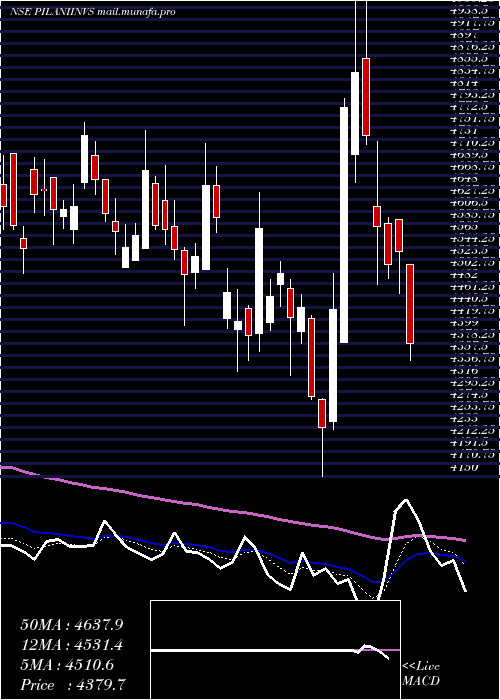This screenshot has width=500, height=700.
Task: Click the final red candlestick at the chart's right end
Action: pos(410,304)
